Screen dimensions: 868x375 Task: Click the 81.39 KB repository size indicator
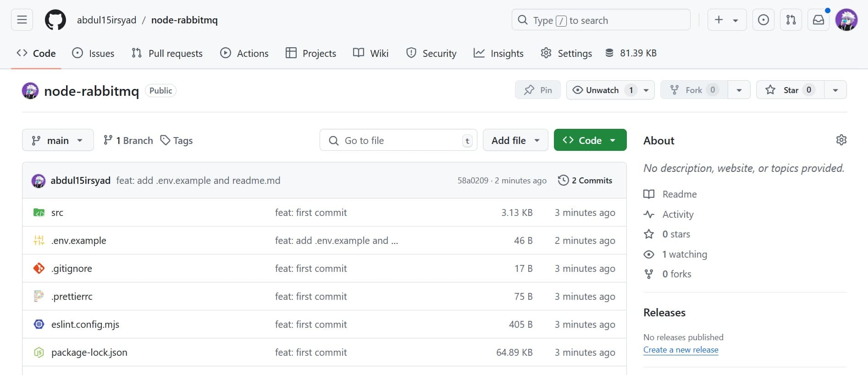[x=631, y=53]
